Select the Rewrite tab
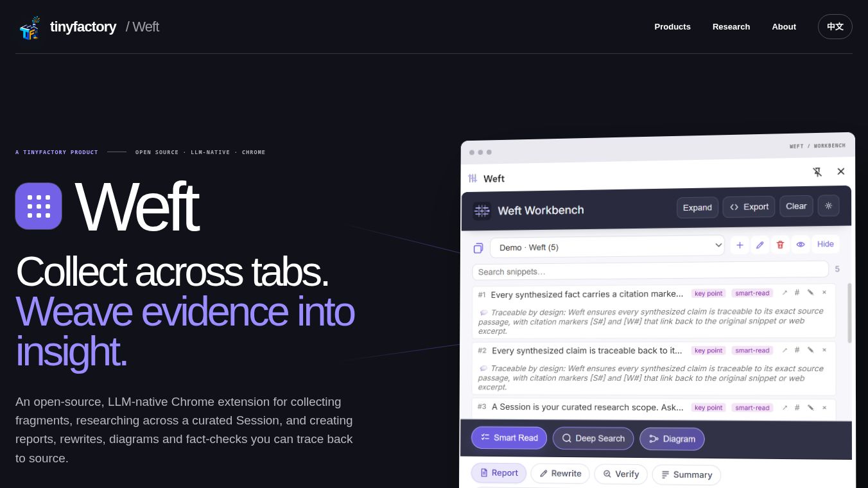 [560, 474]
